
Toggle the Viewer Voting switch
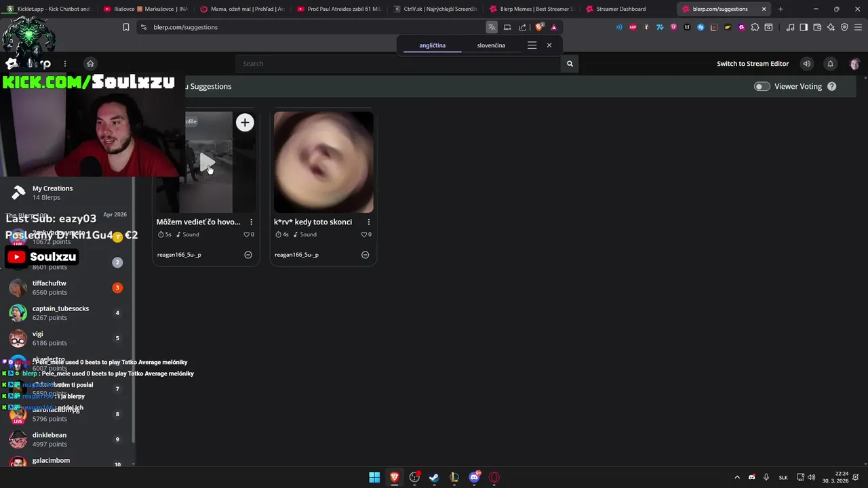pyautogui.click(x=762, y=86)
